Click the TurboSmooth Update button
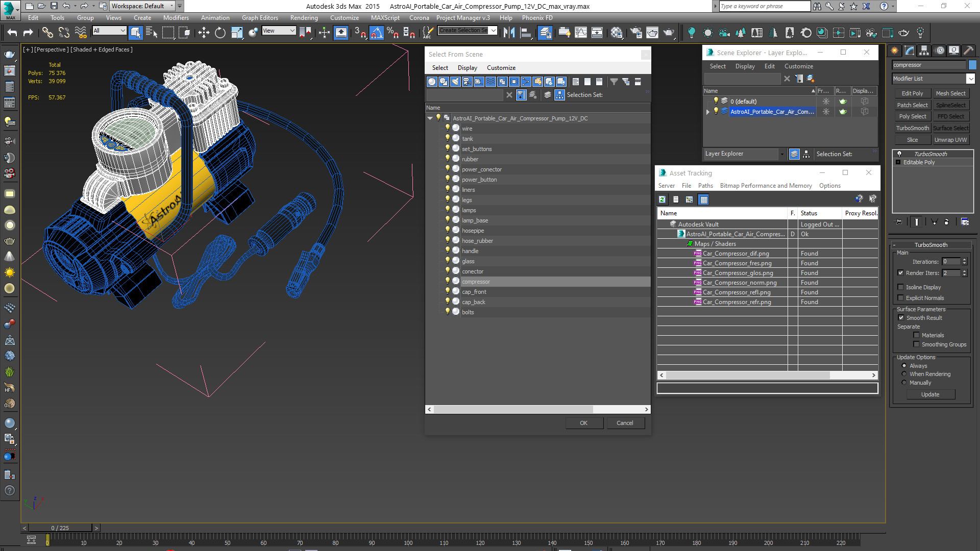Screen dimensions: 980x551 pos(930,394)
